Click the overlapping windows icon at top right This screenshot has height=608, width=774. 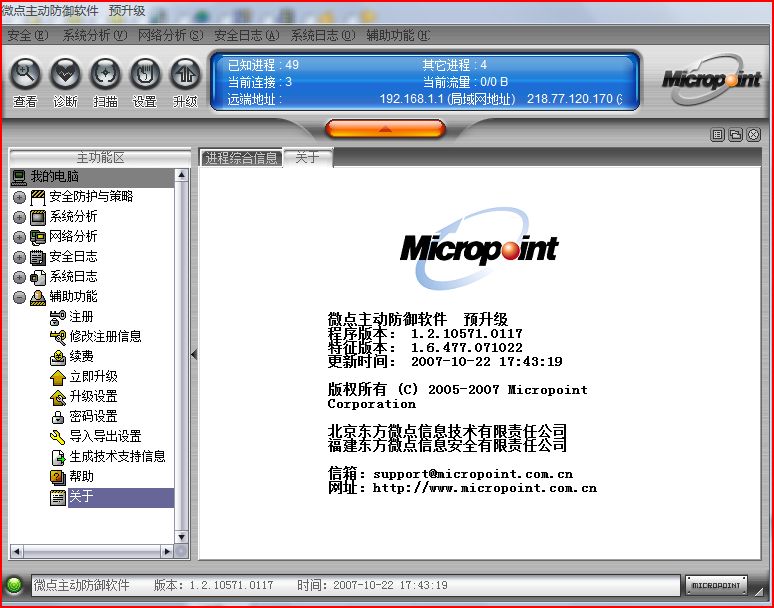pos(735,134)
